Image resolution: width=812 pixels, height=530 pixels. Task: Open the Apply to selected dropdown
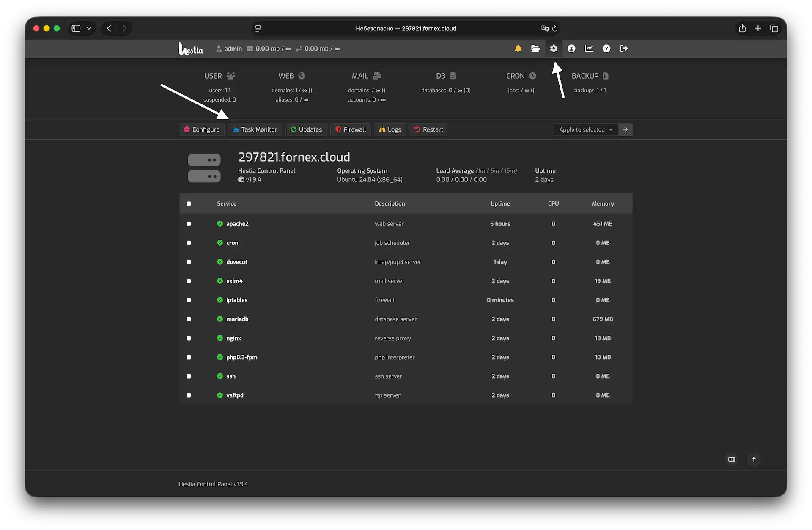click(x=586, y=129)
